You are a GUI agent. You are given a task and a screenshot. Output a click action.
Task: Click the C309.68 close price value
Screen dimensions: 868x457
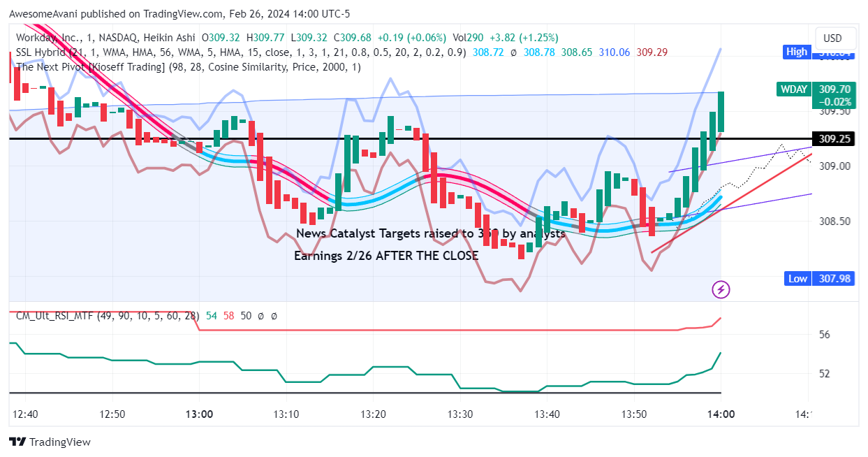(353, 38)
